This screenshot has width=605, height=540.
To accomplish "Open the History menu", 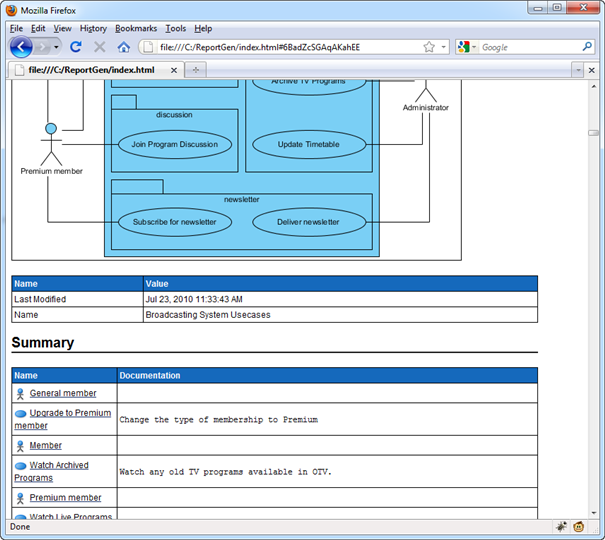I will [x=93, y=29].
